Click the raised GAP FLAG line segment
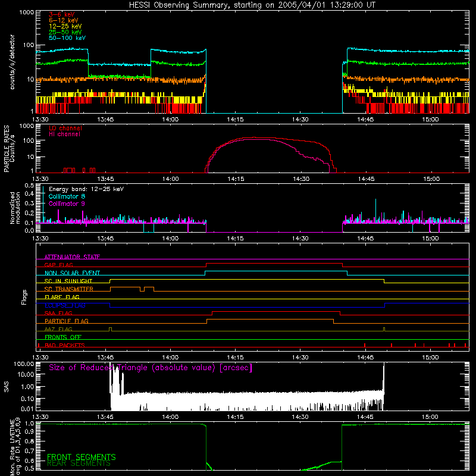Viewport: 476px width, 476px height. (x=274, y=263)
